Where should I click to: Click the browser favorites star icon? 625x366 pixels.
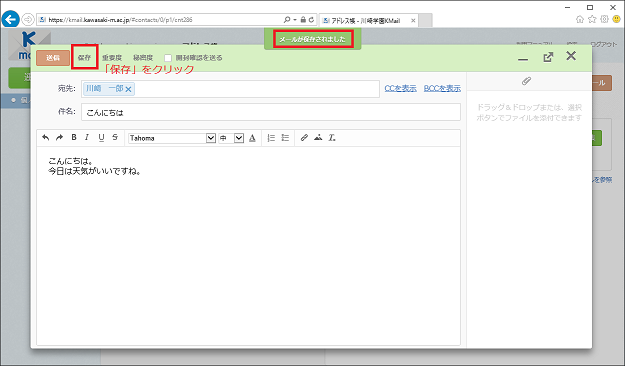click(x=592, y=19)
